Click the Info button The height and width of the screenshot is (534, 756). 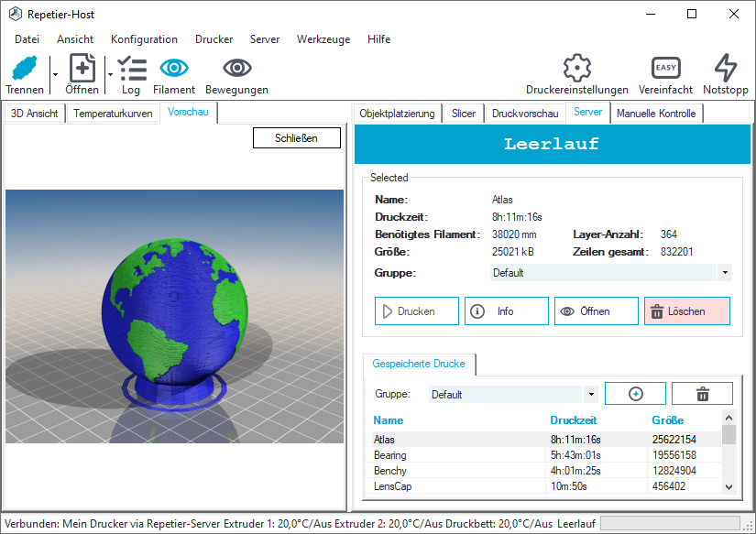coord(506,311)
